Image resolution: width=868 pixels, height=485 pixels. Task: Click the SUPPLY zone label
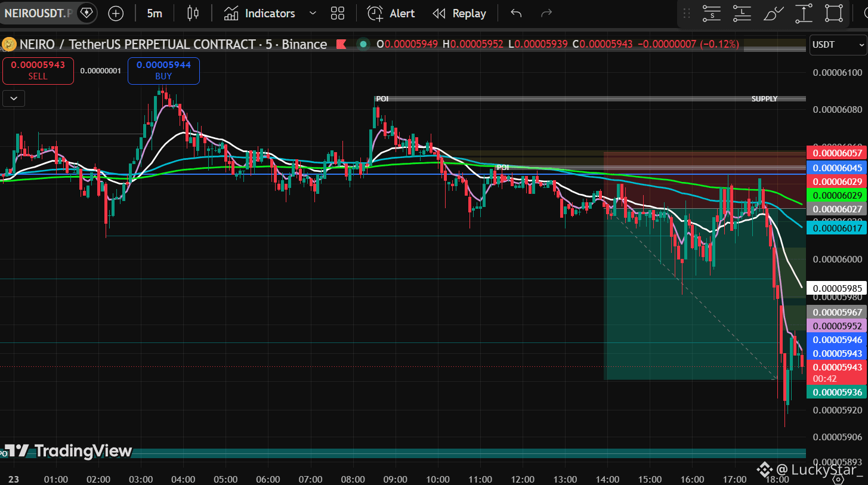coord(764,98)
